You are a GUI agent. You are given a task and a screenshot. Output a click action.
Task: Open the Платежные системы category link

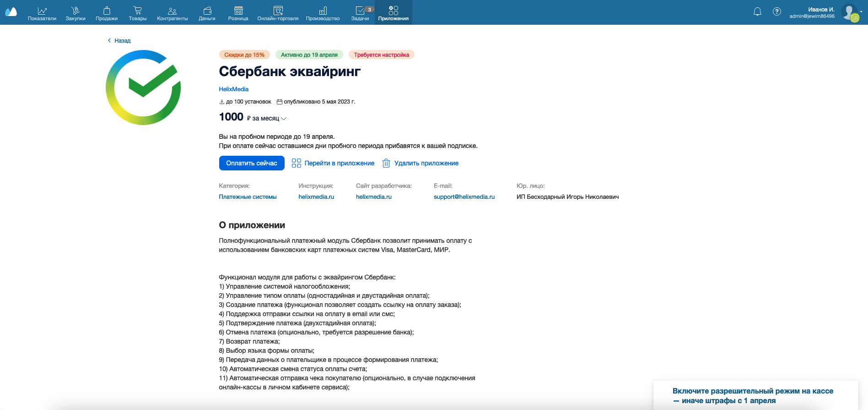pyautogui.click(x=248, y=197)
